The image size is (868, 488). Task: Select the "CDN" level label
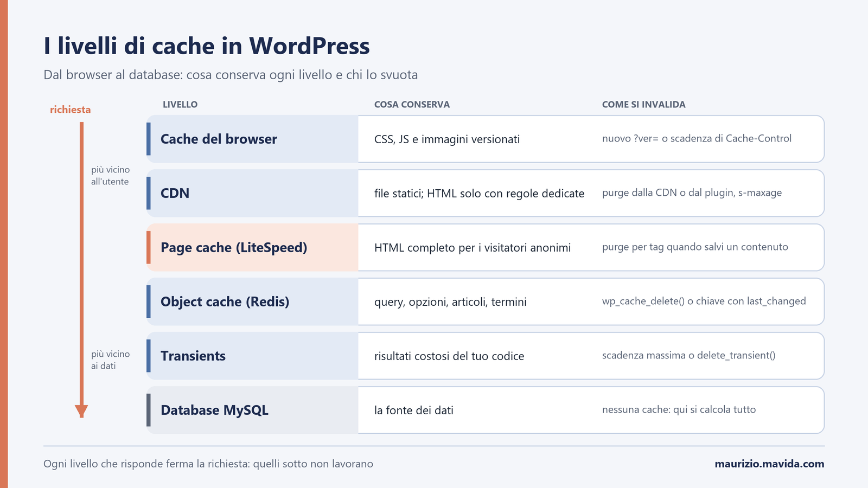pyautogui.click(x=175, y=194)
